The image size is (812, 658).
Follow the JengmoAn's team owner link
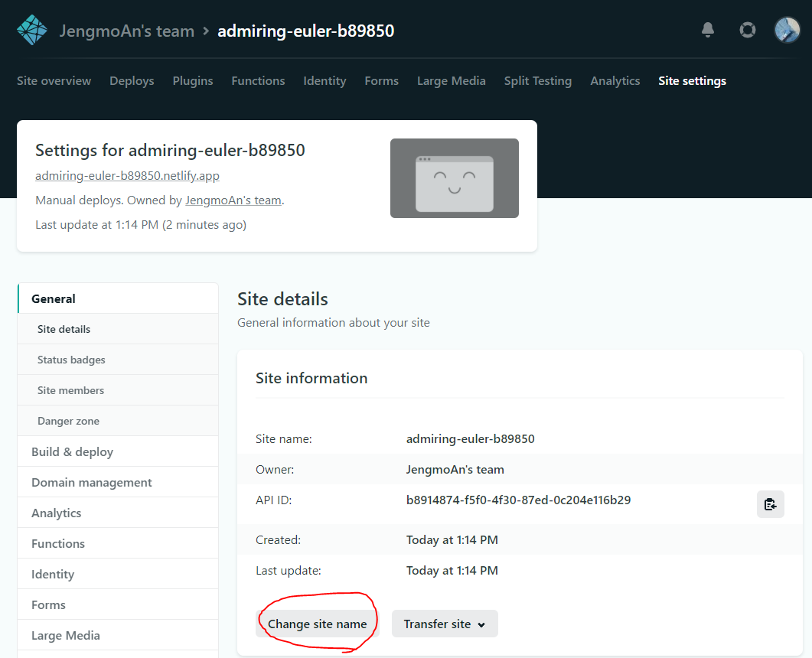point(233,200)
